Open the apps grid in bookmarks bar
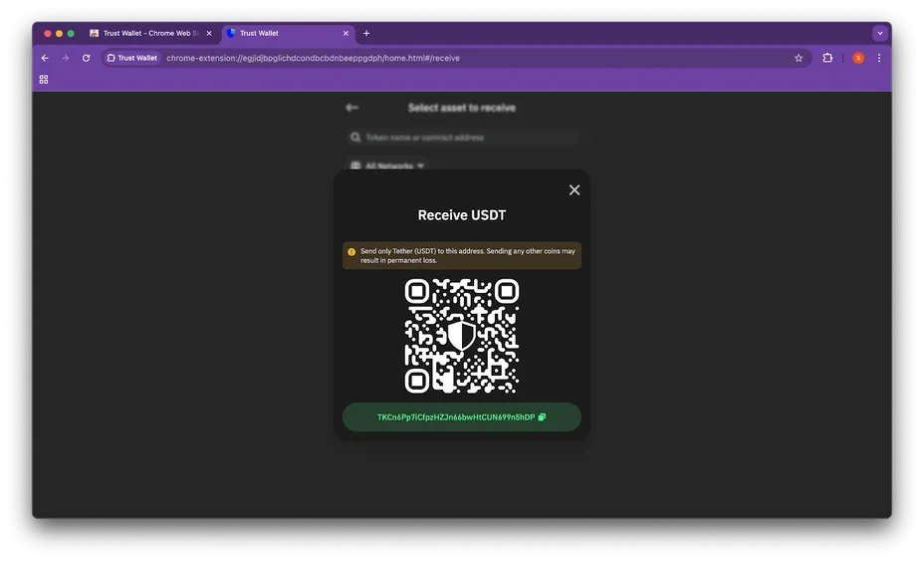 pyautogui.click(x=44, y=79)
